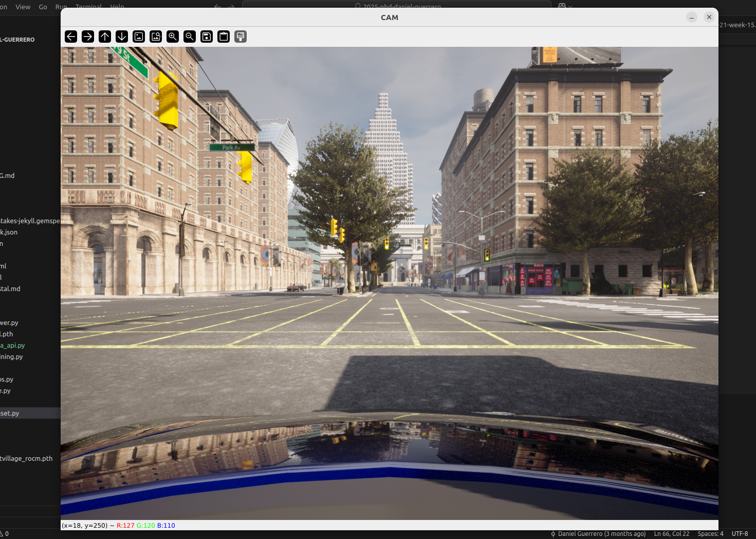The height and width of the screenshot is (539, 756).
Task: Open tvillage_rocm.pth in file explorer
Action: [27, 458]
